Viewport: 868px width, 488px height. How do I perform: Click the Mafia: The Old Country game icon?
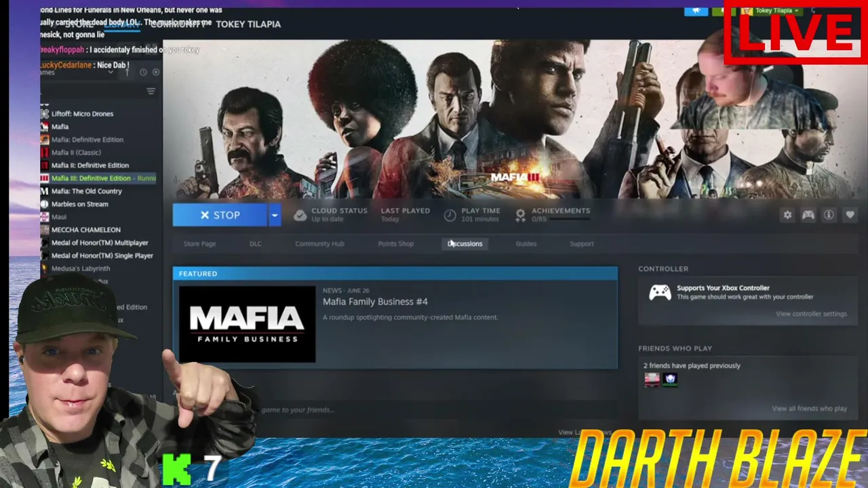coord(45,191)
